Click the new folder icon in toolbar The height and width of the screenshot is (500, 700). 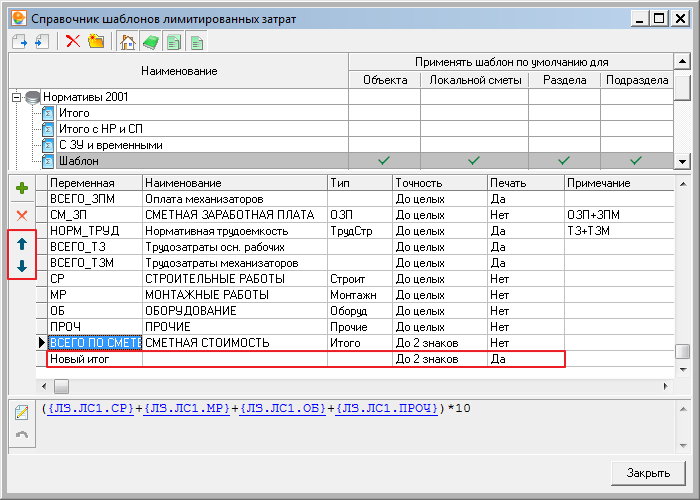96,42
